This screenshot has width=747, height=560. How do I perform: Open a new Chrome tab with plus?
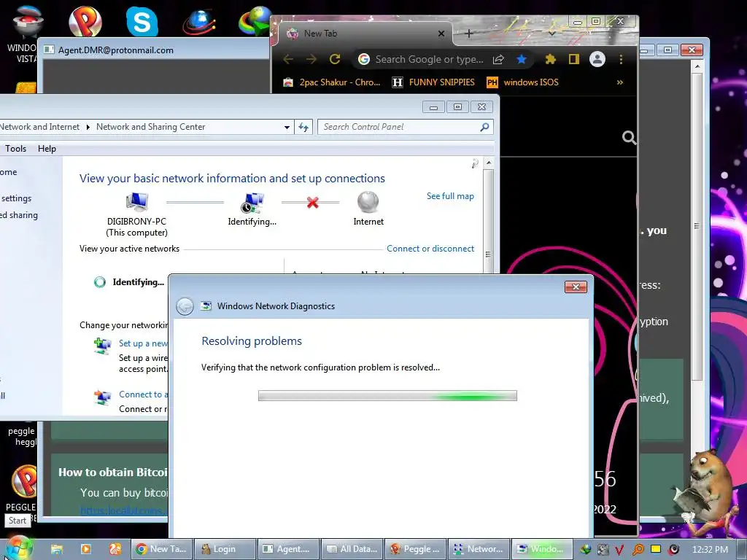tap(469, 34)
